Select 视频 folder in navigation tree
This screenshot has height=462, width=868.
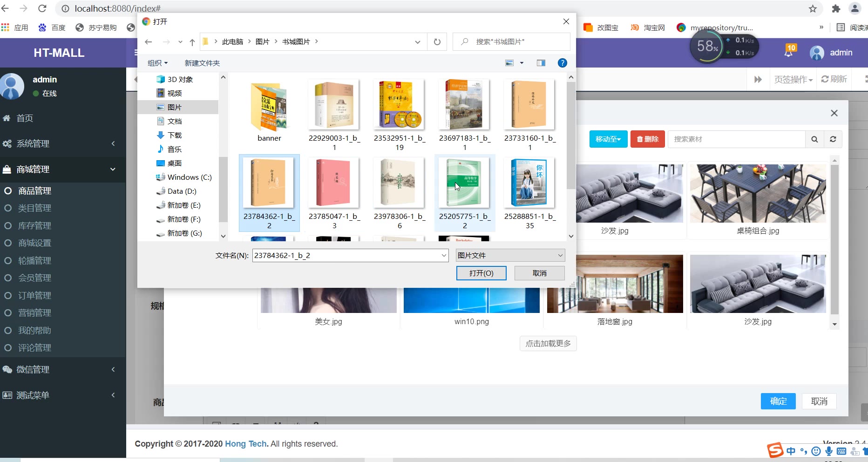click(169, 93)
